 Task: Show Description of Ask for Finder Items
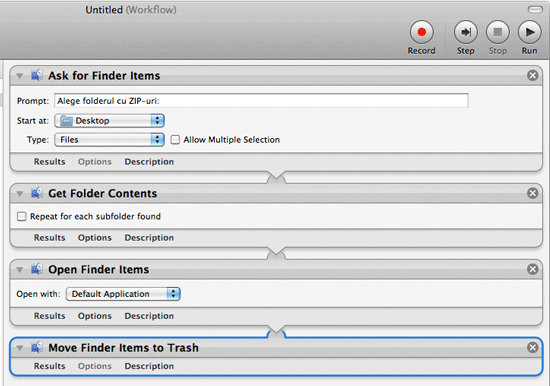click(x=149, y=162)
